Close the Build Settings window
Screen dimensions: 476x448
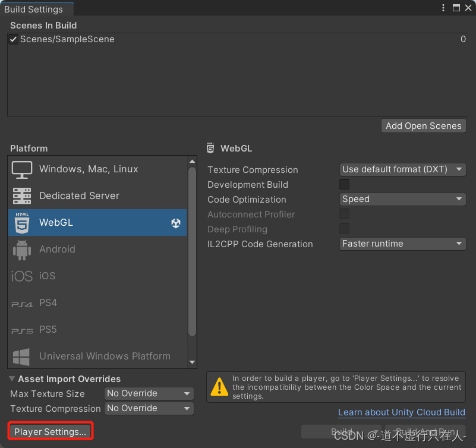(x=468, y=8)
